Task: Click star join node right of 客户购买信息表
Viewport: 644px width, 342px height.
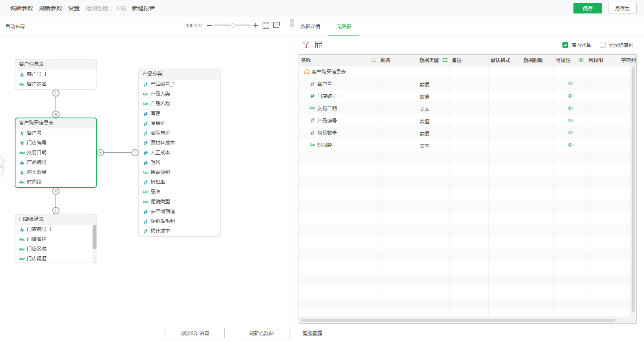Action: 100,153
